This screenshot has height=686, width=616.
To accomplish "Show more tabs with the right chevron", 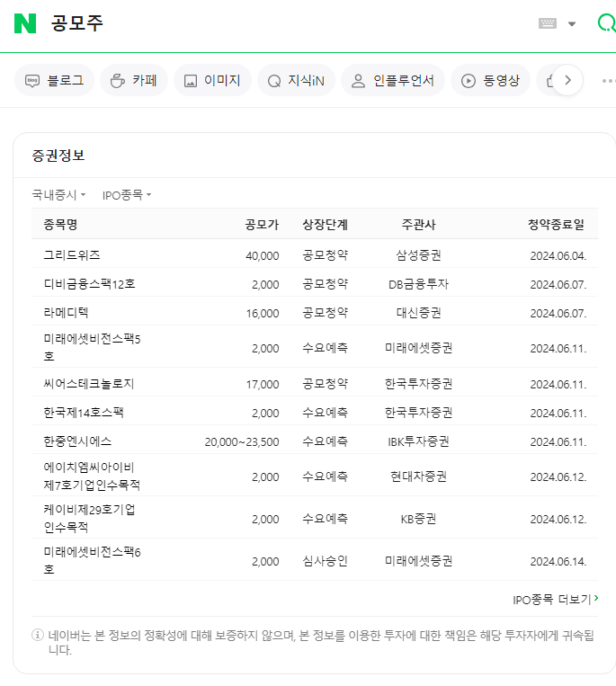I will (x=567, y=80).
